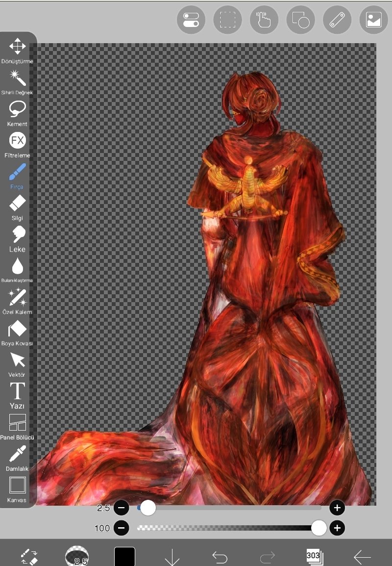Select the Leke smudge tool
Screen dimensions: 392x566
[x=17, y=239]
